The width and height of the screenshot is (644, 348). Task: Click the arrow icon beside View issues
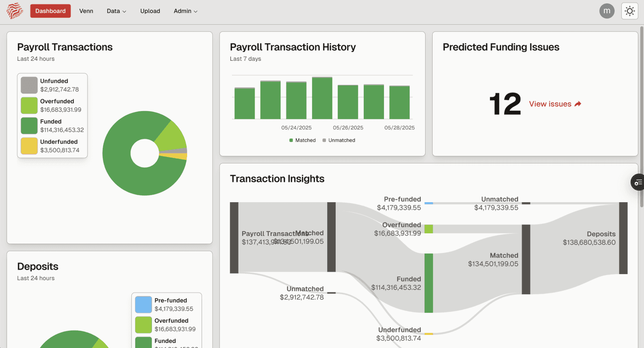[578, 104]
